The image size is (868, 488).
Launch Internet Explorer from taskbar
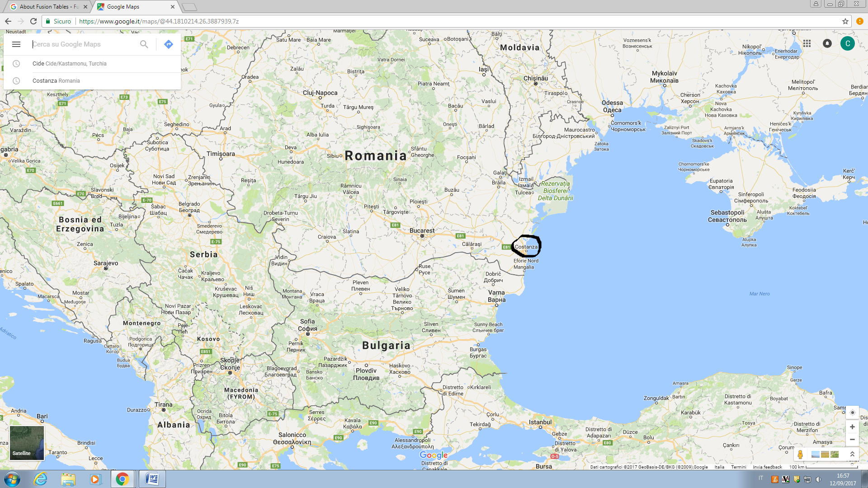(41, 479)
